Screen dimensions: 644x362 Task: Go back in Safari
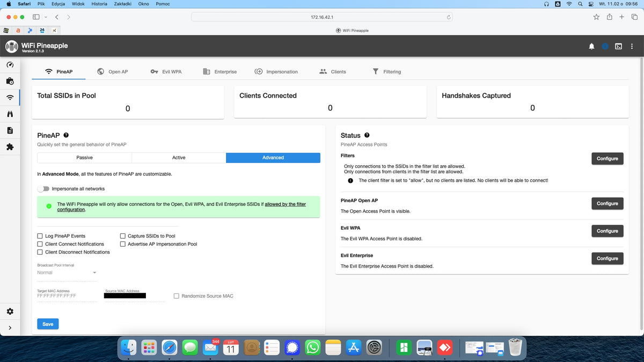[x=57, y=17]
